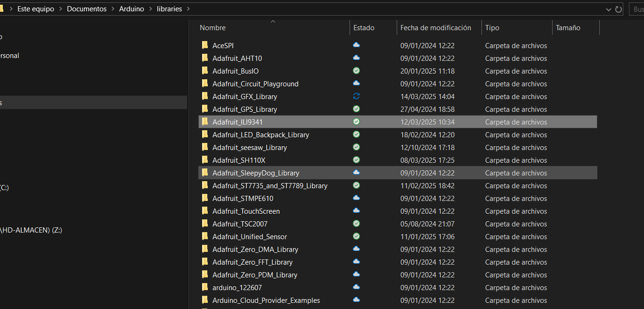Select the folder icon of Adafruit_BusIO
The height and width of the screenshot is (309, 644).
pyautogui.click(x=205, y=71)
